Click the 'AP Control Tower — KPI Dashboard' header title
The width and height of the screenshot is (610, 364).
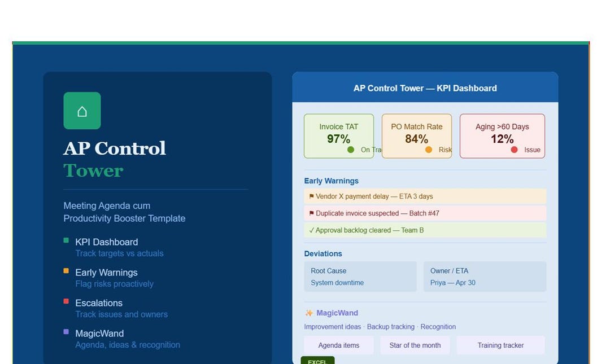[425, 88]
